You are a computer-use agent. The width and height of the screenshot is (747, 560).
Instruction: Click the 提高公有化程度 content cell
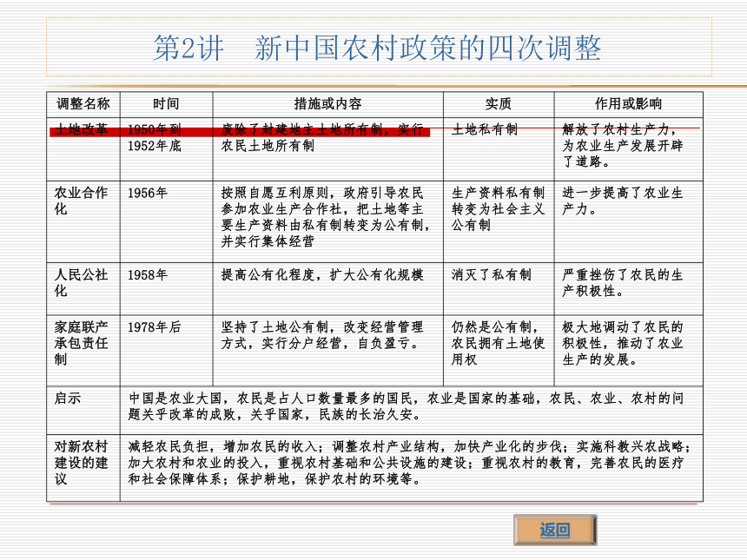point(327,288)
